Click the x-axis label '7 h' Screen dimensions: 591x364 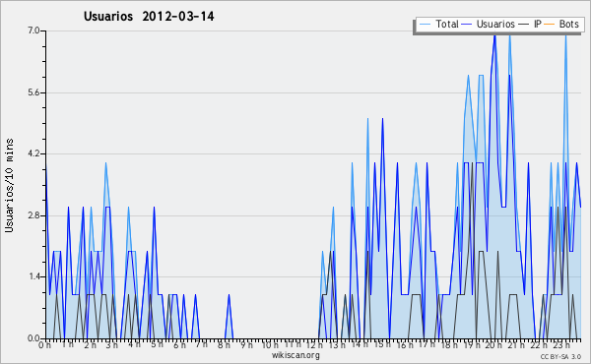pyautogui.click(x=201, y=344)
